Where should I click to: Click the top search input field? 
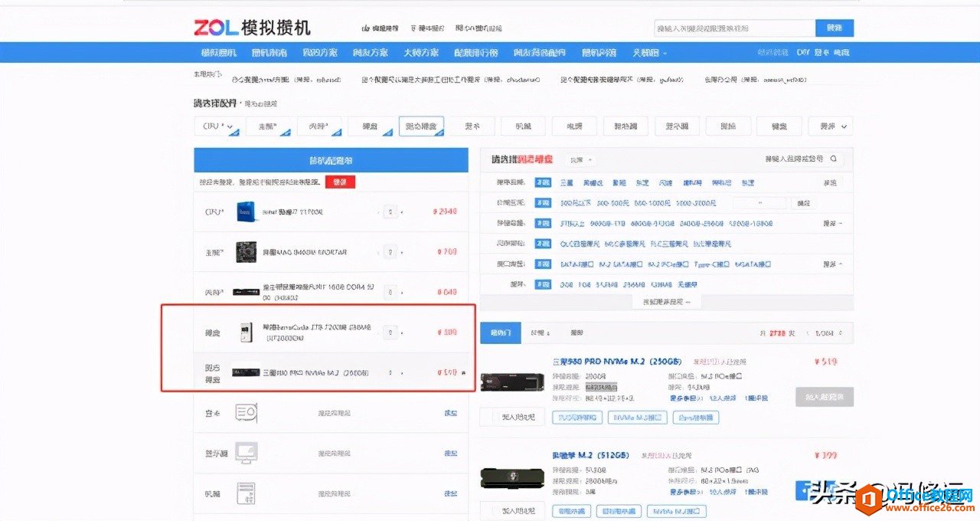coord(734,28)
